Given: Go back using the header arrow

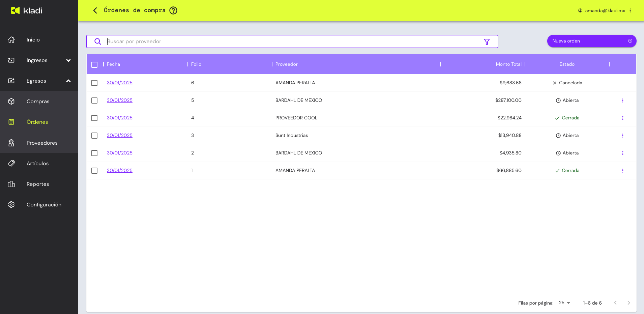Looking at the screenshot, I should pyautogui.click(x=95, y=10).
